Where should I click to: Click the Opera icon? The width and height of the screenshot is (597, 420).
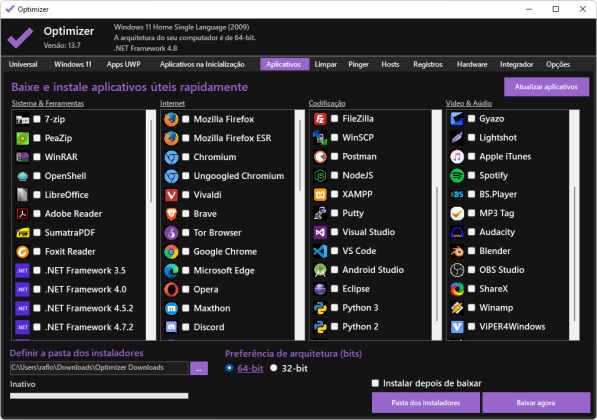point(171,289)
